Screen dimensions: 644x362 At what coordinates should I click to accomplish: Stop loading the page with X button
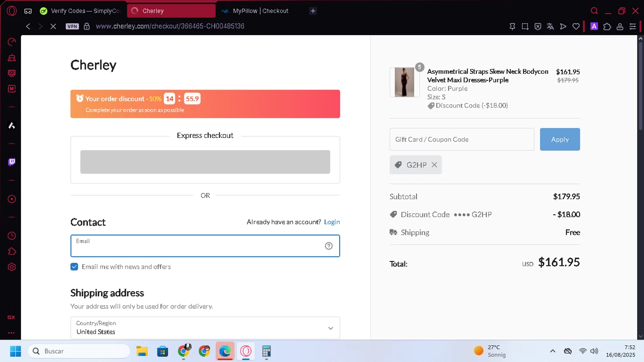coord(53,26)
